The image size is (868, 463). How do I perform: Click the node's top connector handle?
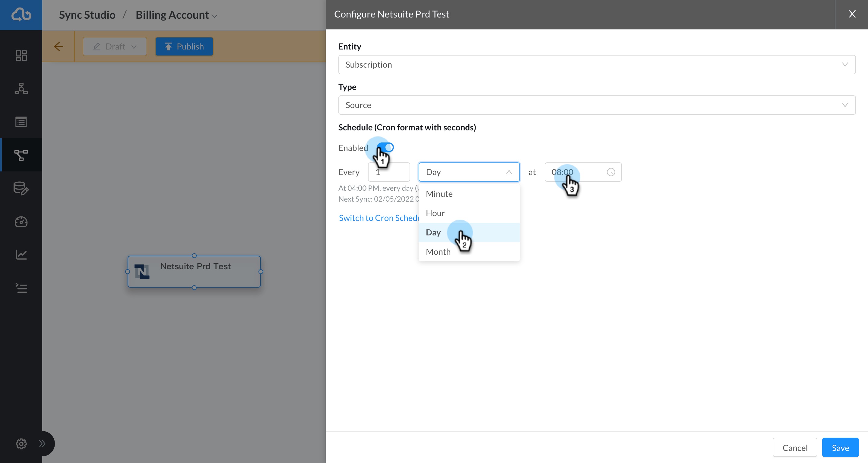click(x=194, y=256)
